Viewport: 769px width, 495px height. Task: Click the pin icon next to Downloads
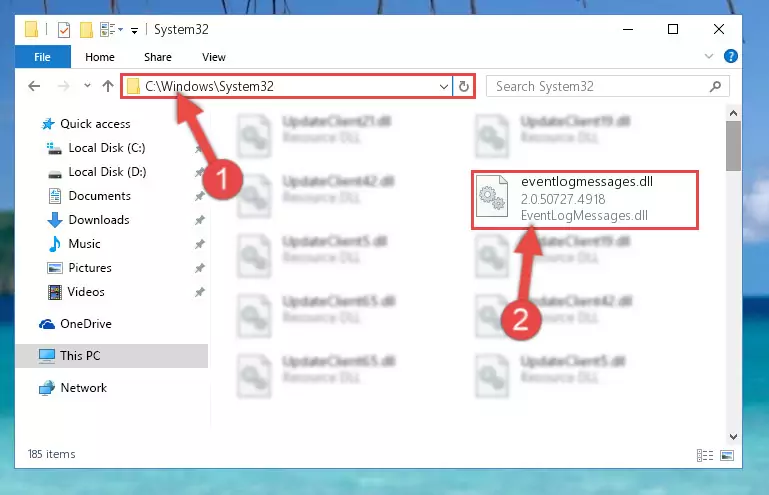click(x=200, y=220)
